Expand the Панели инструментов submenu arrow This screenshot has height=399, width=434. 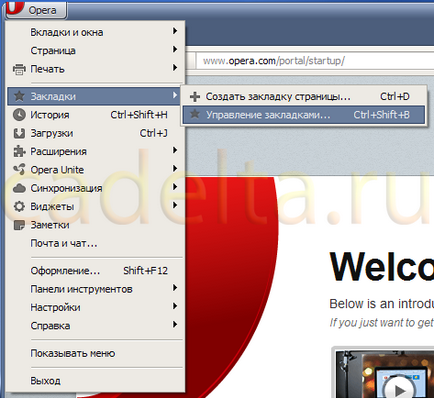click(175, 288)
